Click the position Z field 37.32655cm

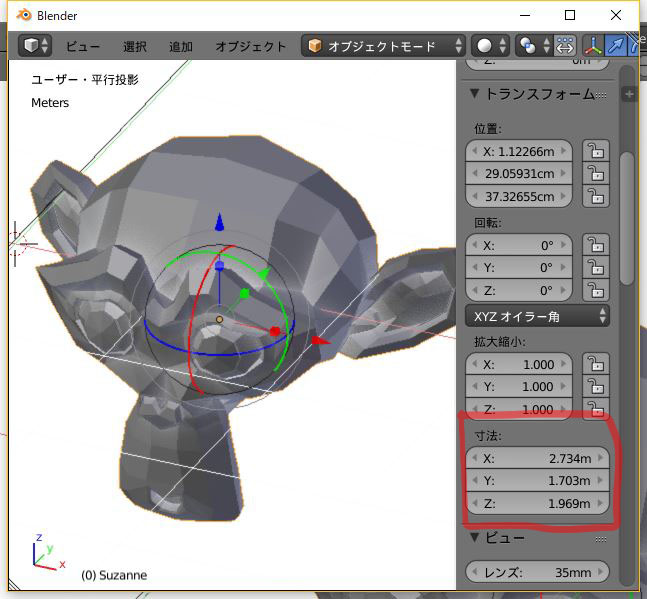click(x=519, y=196)
